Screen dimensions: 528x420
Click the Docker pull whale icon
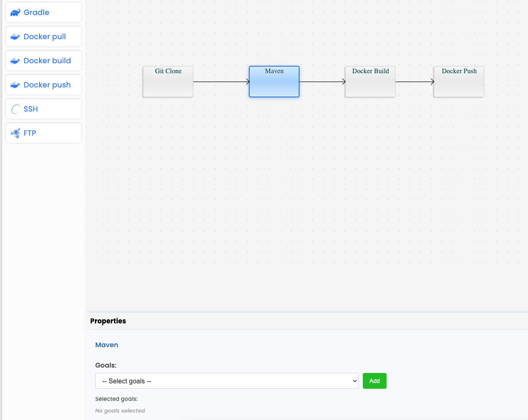coord(15,36)
